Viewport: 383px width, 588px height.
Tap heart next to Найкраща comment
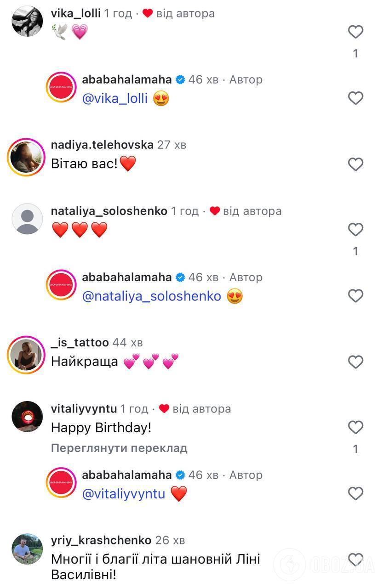tap(355, 362)
